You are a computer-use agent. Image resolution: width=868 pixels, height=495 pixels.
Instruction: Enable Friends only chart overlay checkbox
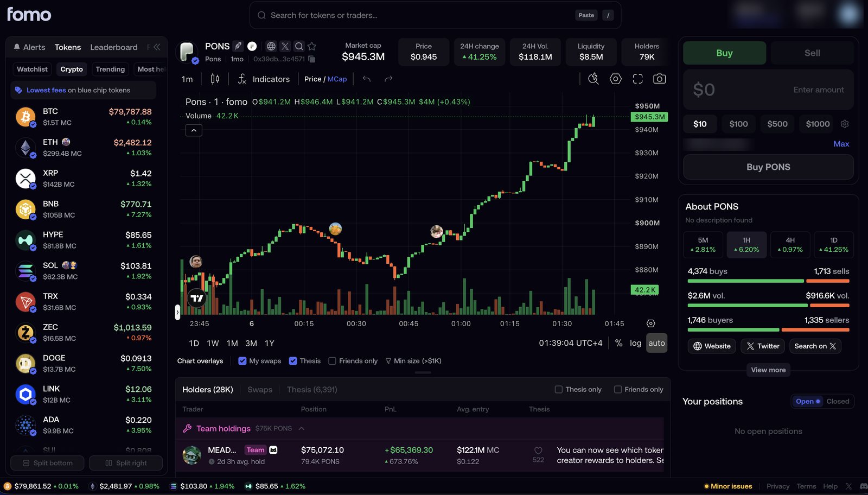(x=333, y=361)
